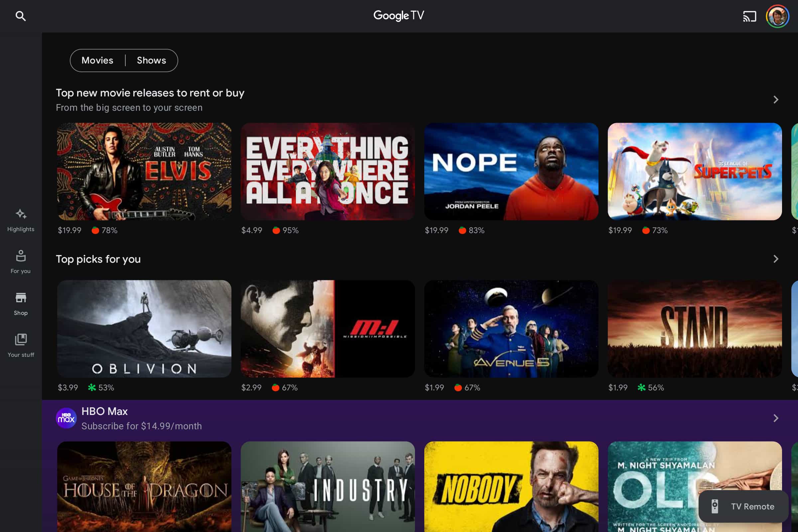Open the For you section
This screenshot has height=532, width=798.
coord(21,262)
